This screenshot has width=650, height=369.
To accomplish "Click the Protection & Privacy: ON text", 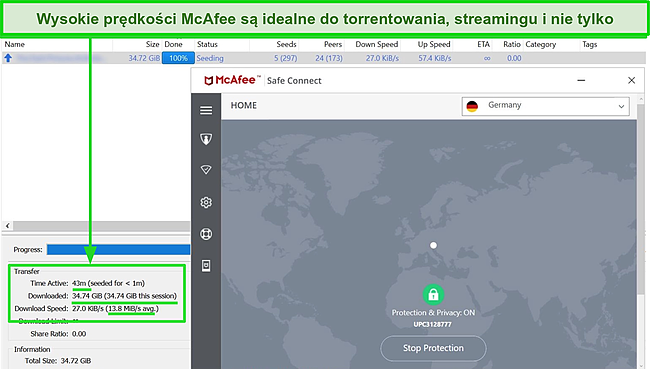I will coord(433,313).
